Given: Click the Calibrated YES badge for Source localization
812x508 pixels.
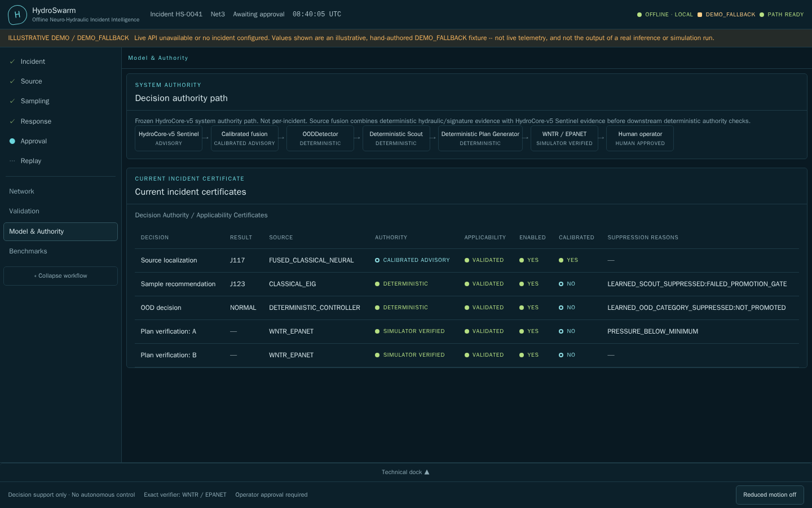Looking at the screenshot, I should pos(568,260).
